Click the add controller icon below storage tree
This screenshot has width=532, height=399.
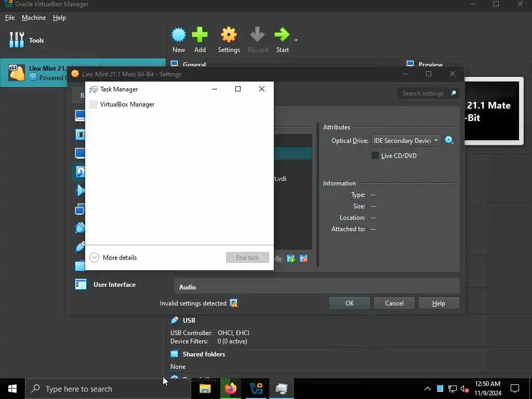coord(291,259)
